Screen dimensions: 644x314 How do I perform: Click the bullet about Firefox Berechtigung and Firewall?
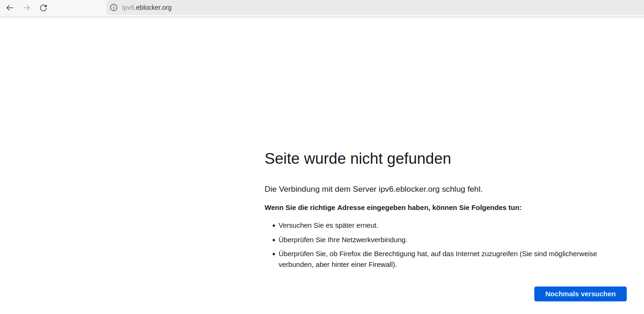438,259
